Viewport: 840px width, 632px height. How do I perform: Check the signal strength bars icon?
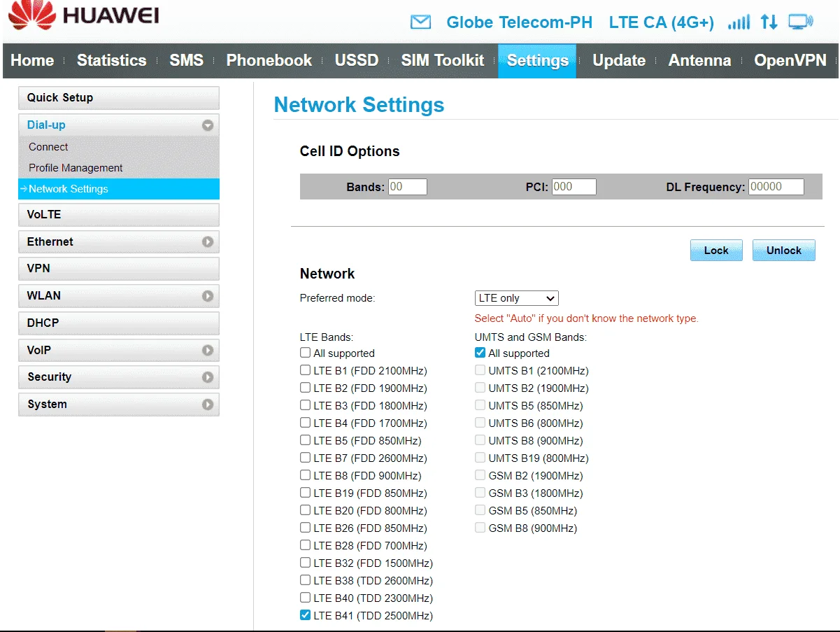tap(739, 22)
